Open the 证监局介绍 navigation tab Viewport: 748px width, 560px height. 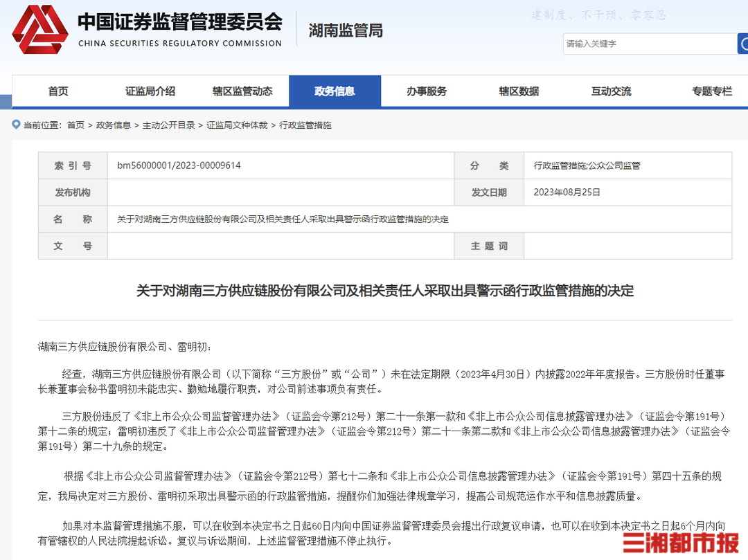(x=150, y=91)
